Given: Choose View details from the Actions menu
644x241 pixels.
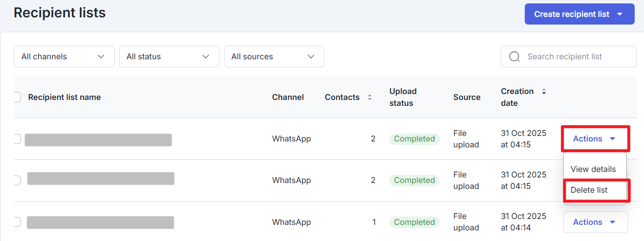Looking at the screenshot, I should pyautogui.click(x=593, y=169).
